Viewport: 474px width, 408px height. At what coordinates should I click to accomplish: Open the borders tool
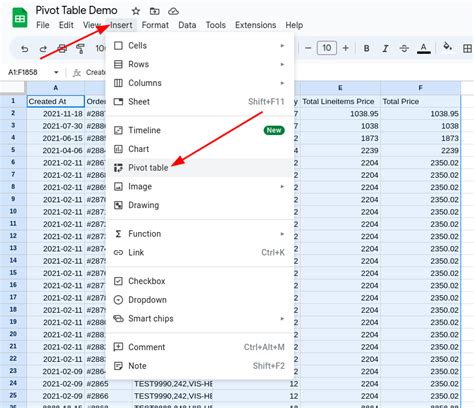(x=467, y=49)
